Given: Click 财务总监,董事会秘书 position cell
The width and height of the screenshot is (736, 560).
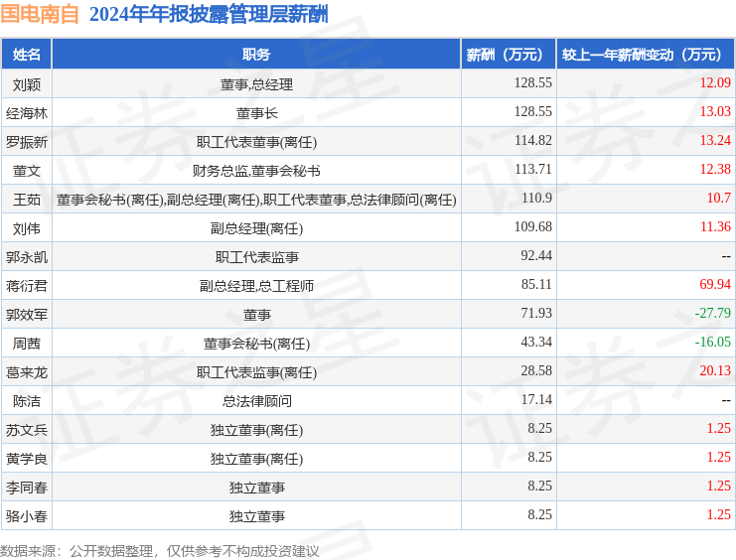Looking at the screenshot, I should [256, 172].
